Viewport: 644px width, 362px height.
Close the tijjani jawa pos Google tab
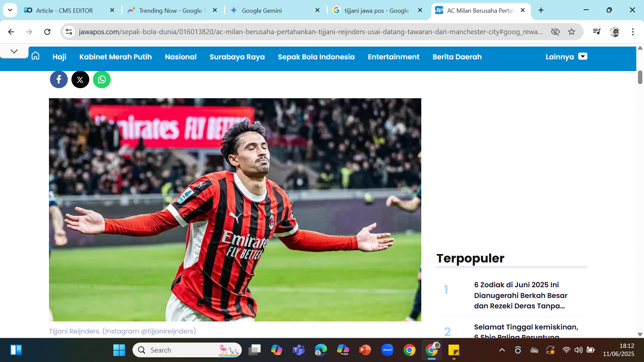pyautogui.click(x=420, y=10)
